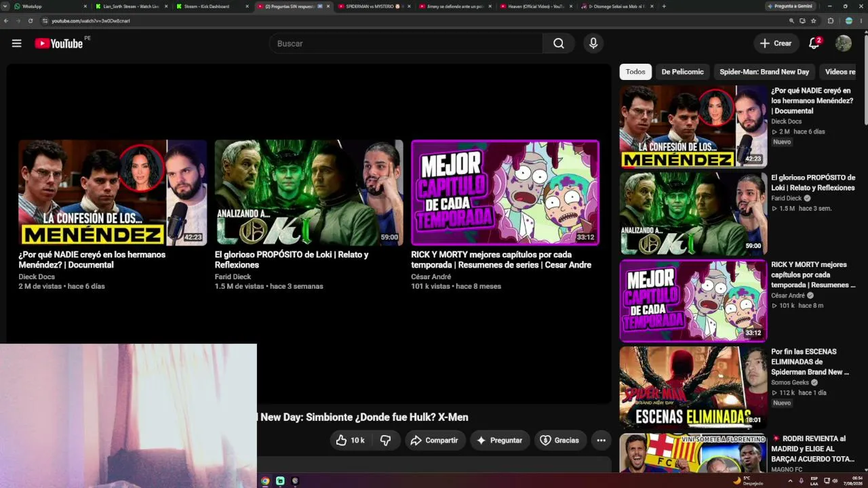Open end-screen title El glorioso PROPÓSITO de Loki
This screenshot has height=488, width=868.
pyautogui.click(x=292, y=260)
